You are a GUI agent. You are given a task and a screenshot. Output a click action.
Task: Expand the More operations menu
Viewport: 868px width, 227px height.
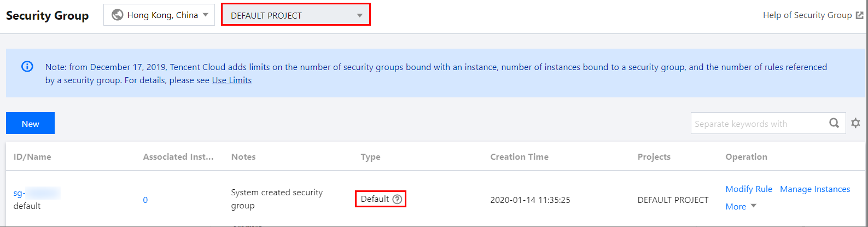pyautogui.click(x=741, y=206)
